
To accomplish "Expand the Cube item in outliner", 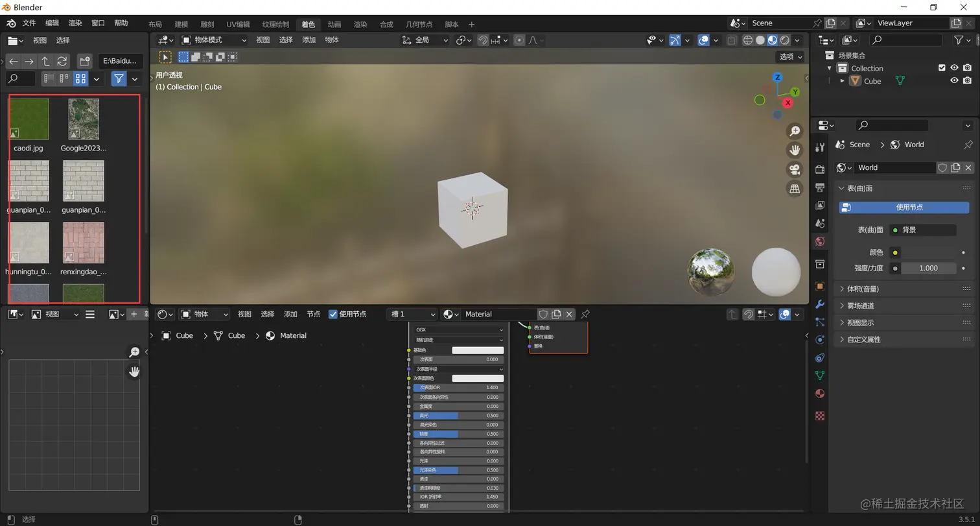I will 842,81.
